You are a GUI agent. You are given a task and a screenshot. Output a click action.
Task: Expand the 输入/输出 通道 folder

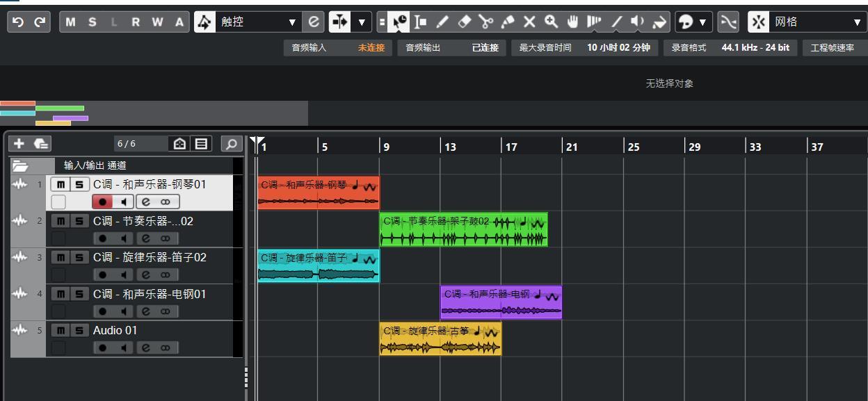coord(19,166)
